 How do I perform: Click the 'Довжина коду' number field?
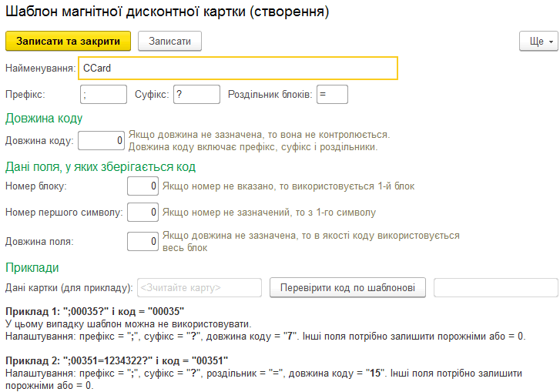click(102, 140)
